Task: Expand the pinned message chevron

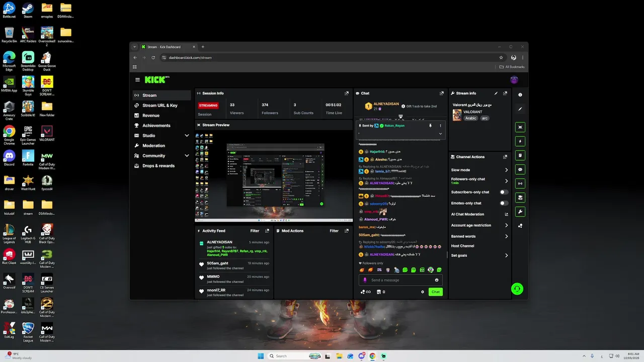Action: [440, 134]
